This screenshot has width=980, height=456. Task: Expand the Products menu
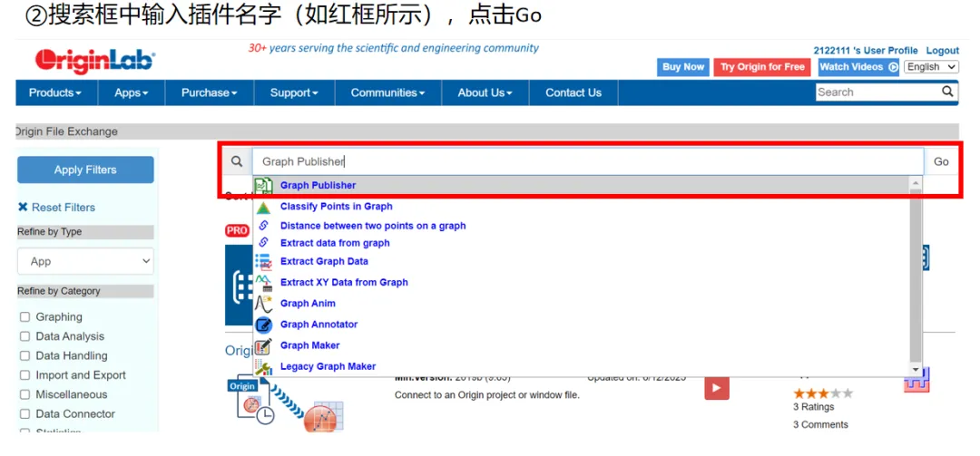[55, 92]
